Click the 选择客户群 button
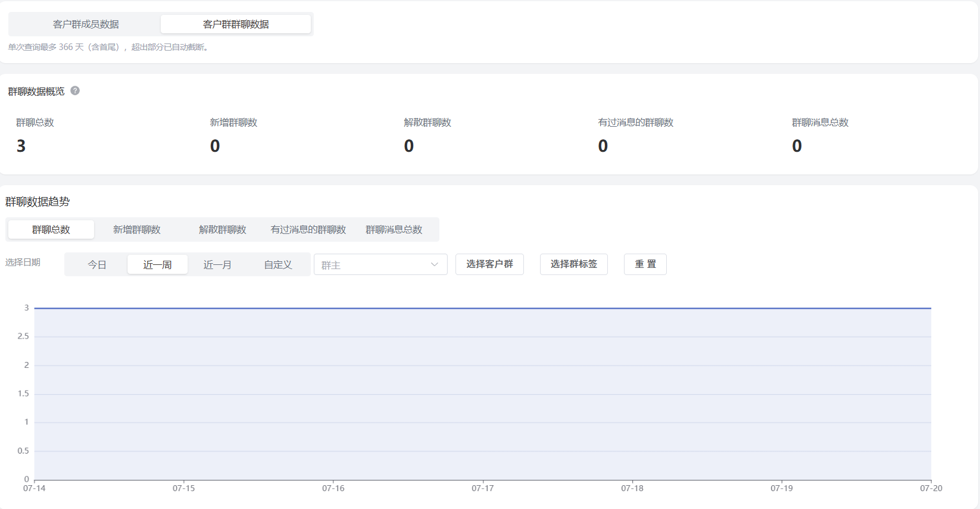This screenshot has height=509, width=980. [x=489, y=264]
